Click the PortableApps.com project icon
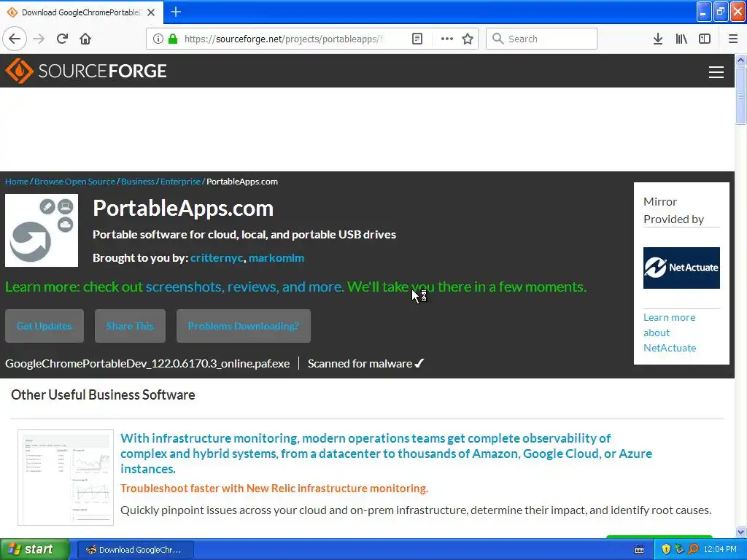This screenshot has width=747, height=560. (42, 230)
